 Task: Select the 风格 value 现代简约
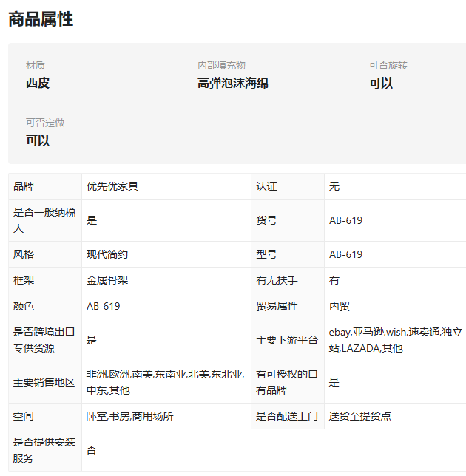(x=107, y=254)
